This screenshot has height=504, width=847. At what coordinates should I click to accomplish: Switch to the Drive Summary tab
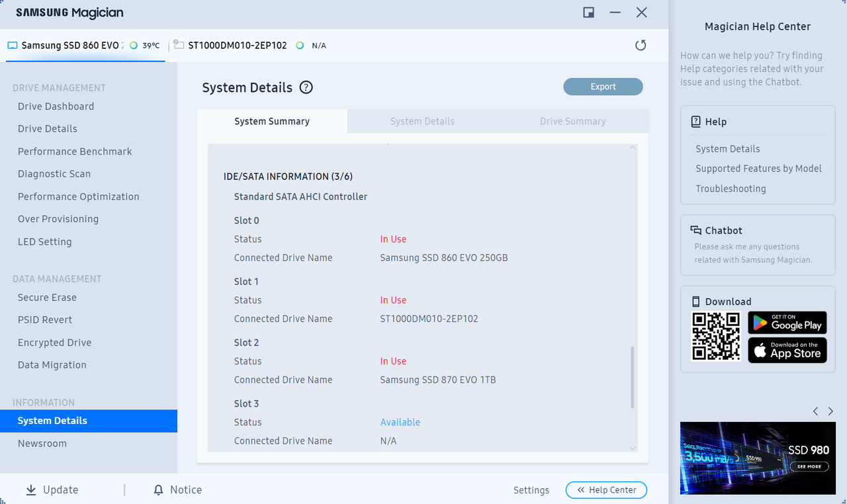tap(572, 121)
